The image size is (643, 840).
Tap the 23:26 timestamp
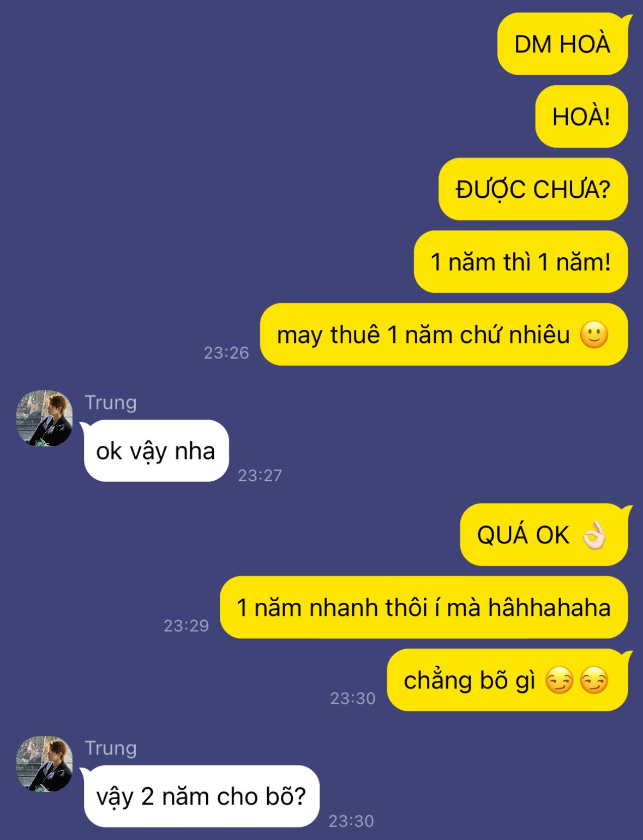click(x=226, y=353)
